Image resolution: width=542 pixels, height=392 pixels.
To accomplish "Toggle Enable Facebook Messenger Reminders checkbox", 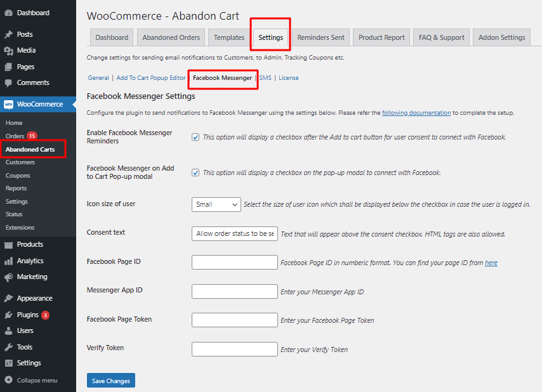I will [x=195, y=137].
